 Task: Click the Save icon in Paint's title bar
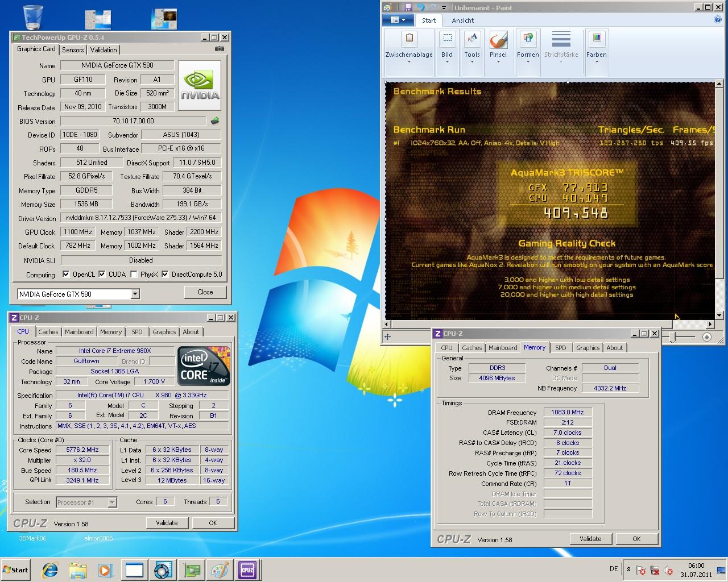[408, 7]
